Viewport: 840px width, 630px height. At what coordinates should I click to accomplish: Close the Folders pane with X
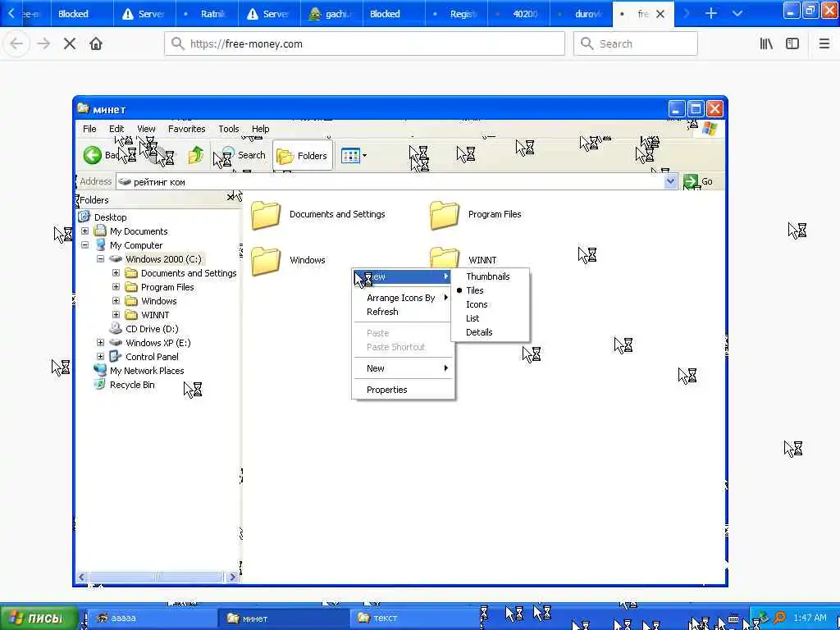pyautogui.click(x=231, y=198)
